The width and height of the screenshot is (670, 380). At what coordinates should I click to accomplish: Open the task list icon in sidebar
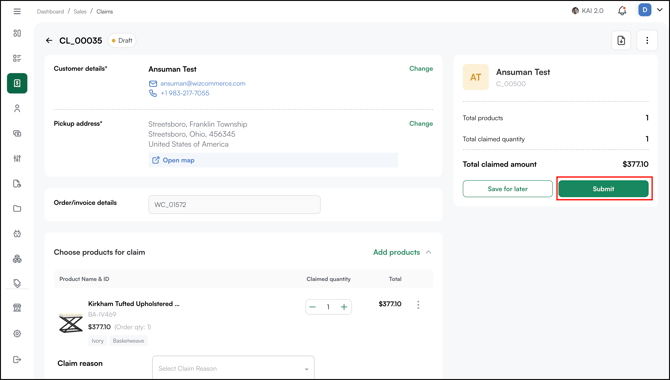click(x=17, y=58)
